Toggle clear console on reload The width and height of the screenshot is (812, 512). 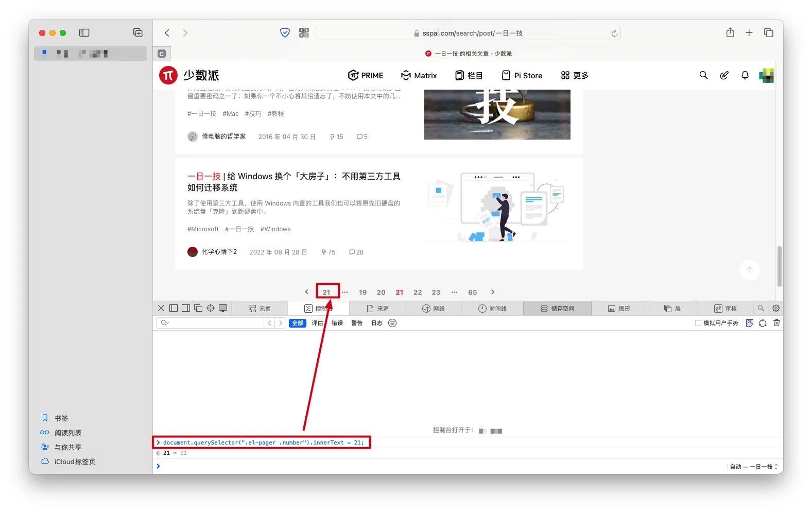pos(763,323)
